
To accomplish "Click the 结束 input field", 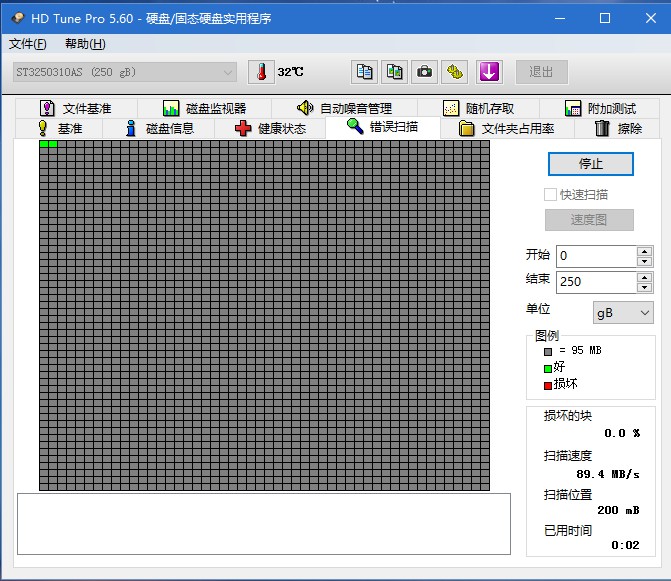I will pos(595,282).
